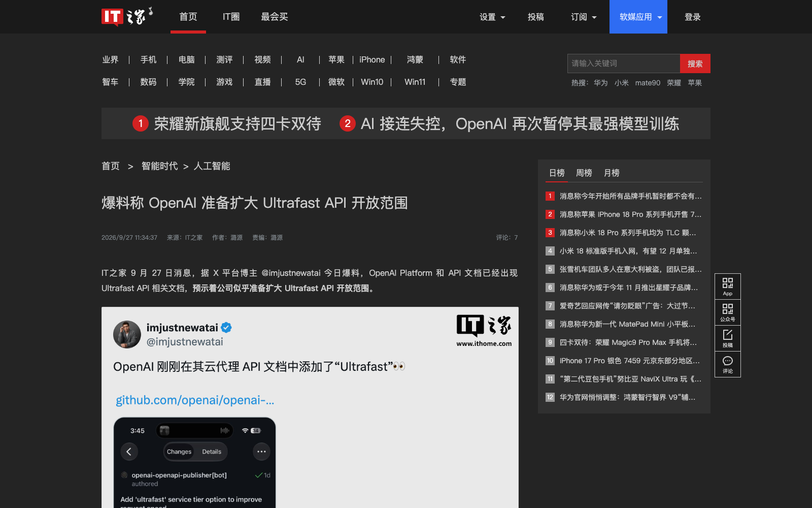
Task: Click the 智能时代 breadcrumb
Action: click(159, 166)
